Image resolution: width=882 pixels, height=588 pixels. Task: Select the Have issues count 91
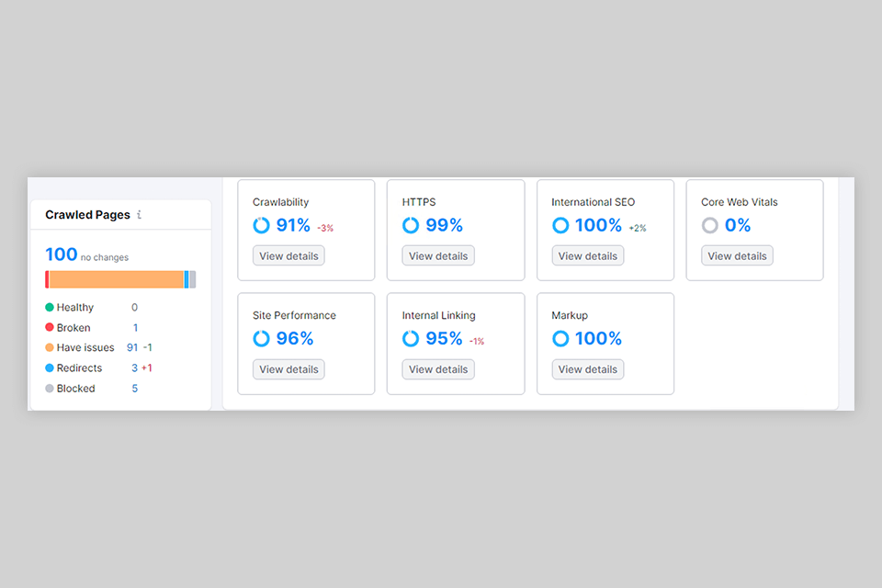[x=132, y=348]
